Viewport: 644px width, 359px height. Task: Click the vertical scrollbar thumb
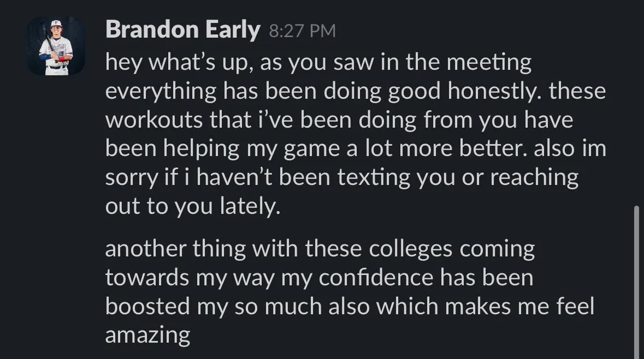click(x=636, y=282)
